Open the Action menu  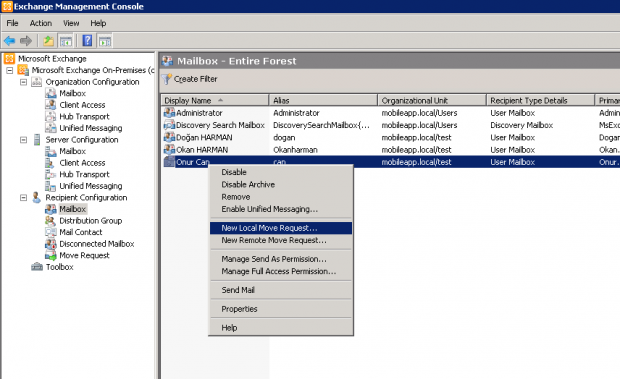pos(41,23)
